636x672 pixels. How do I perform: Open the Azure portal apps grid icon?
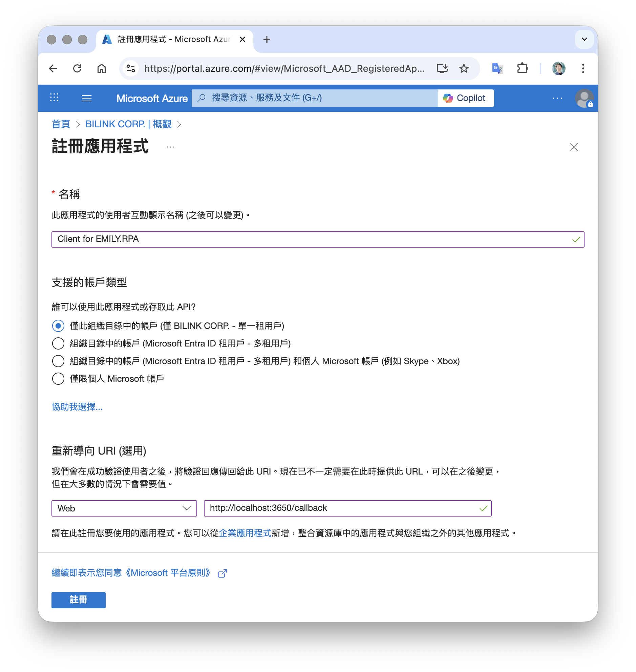tap(54, 98)
